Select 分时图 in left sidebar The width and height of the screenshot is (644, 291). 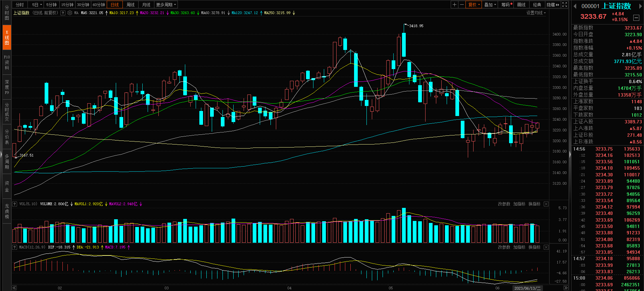[x=7, y=13]
